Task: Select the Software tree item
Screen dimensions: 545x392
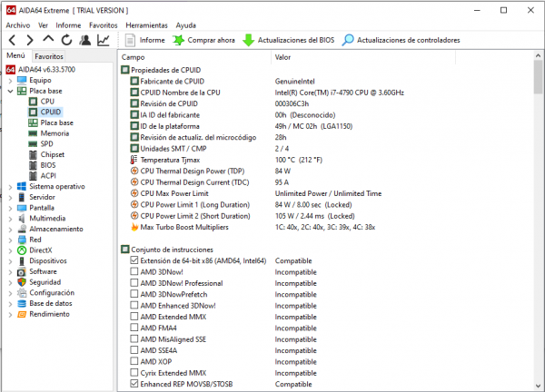Action: point(43,271)
